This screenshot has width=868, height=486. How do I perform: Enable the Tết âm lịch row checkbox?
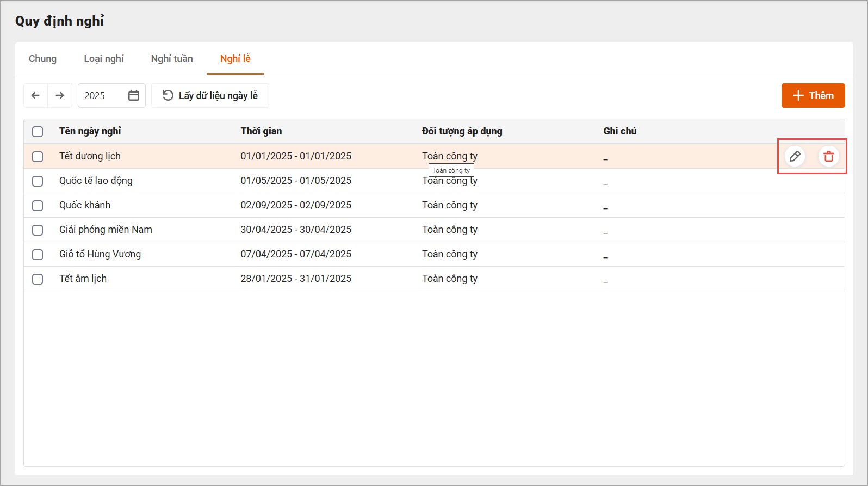point(38,279)
